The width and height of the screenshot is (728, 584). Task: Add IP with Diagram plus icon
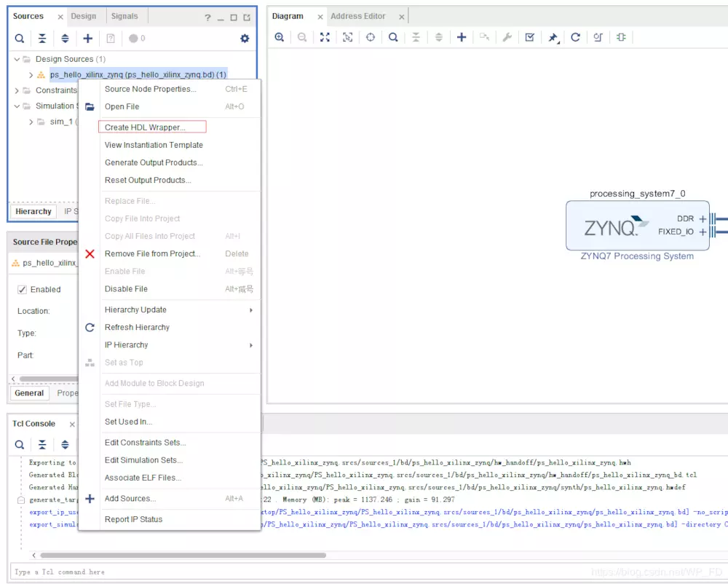point(462,37)
